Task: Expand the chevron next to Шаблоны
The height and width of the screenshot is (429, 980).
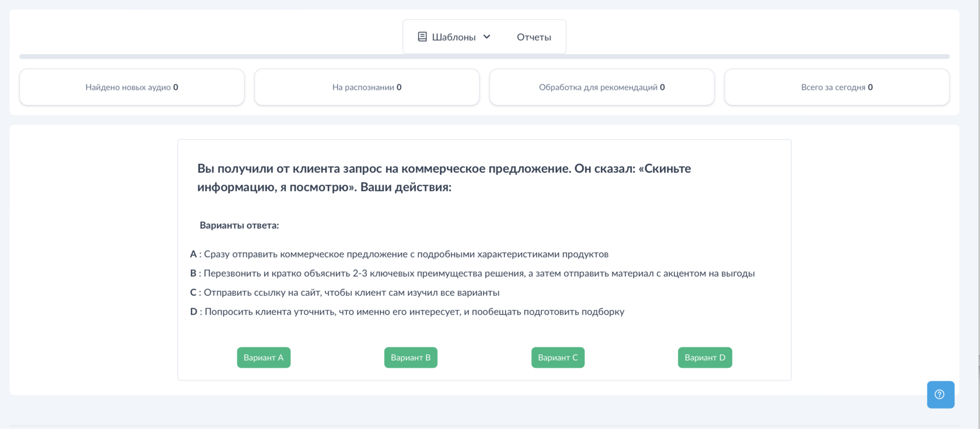Action: [x=487, y=37]
